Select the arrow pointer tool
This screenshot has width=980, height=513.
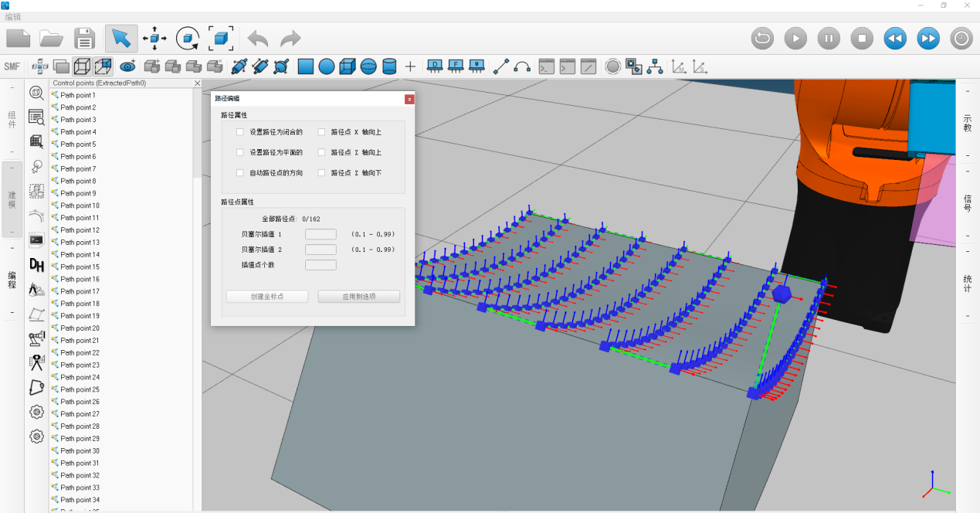(121, 38)
